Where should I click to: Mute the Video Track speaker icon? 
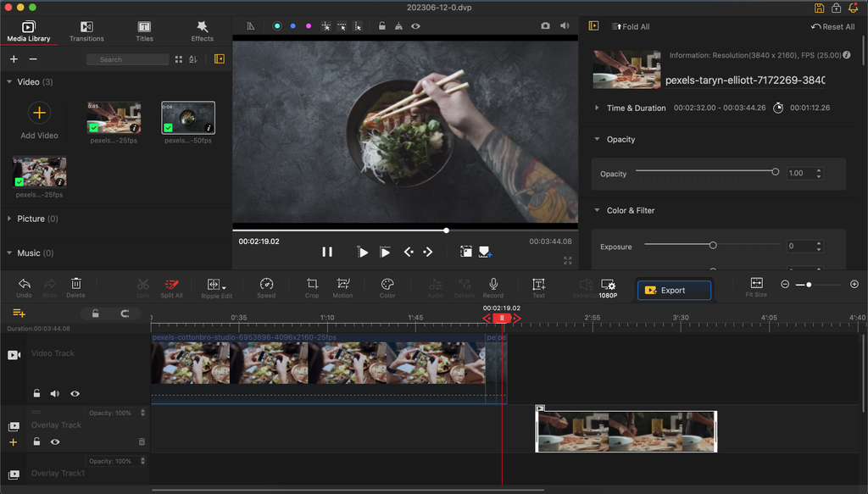(x=56, y=393)
